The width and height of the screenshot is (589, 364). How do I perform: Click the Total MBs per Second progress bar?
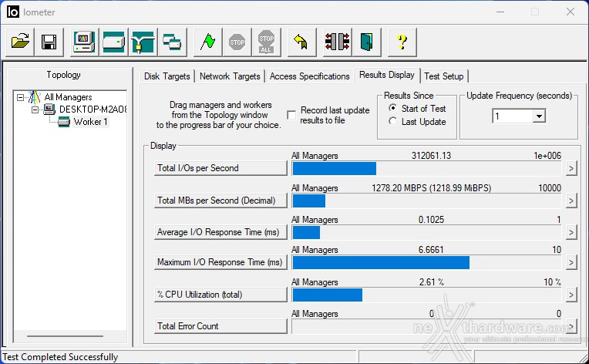coord(426,201)
